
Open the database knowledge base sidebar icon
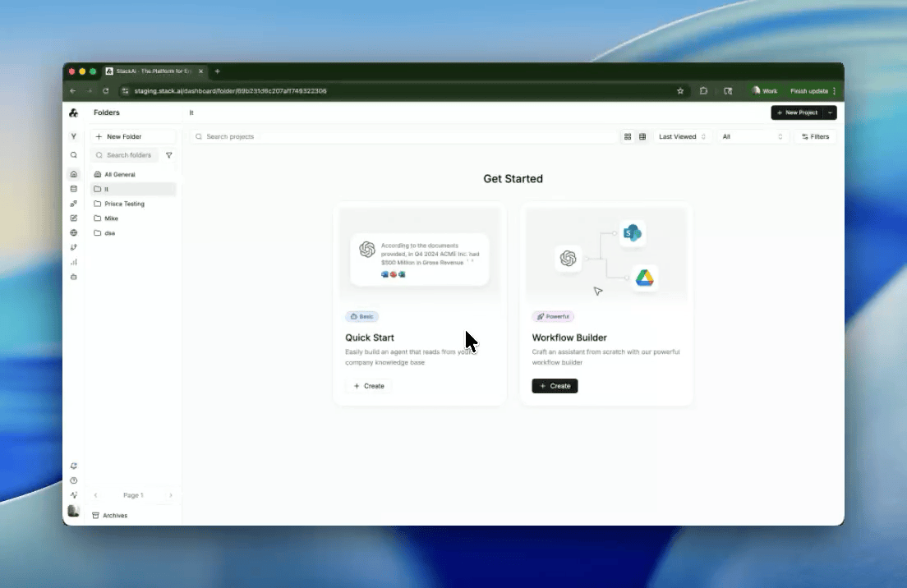point(73,189)
